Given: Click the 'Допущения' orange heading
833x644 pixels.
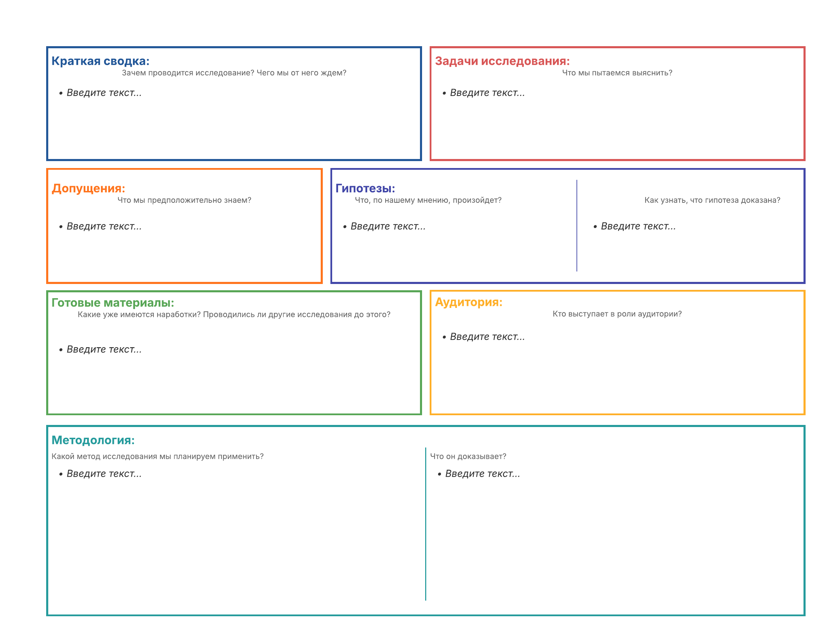Looking at the screenshot, I should 88,188.
